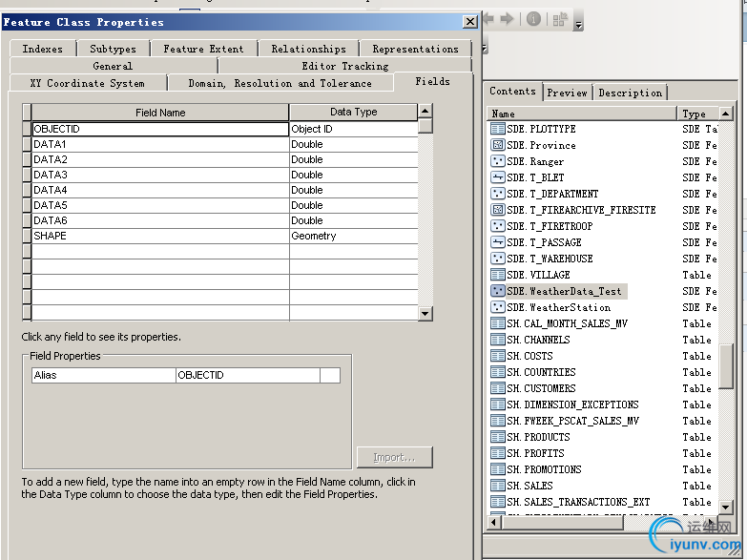Click the forward arrow toolbar icon
This screenshot has height=560, width=747.
[x=508, y=19]
